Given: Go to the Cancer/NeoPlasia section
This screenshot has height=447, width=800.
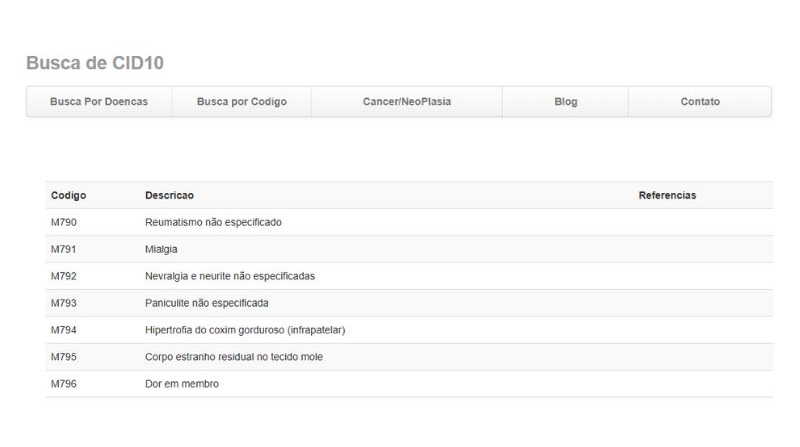Looking at the screenshot, I should point(406,101).
